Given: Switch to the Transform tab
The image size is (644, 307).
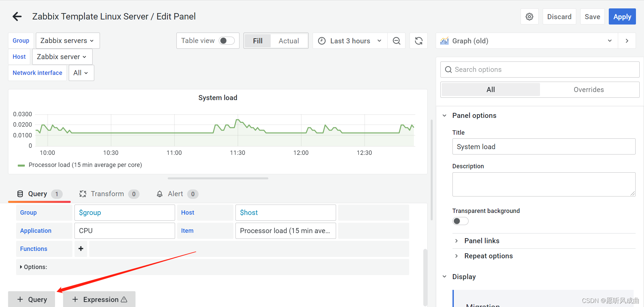Looking at the screenshot, I should click(109, 194).
